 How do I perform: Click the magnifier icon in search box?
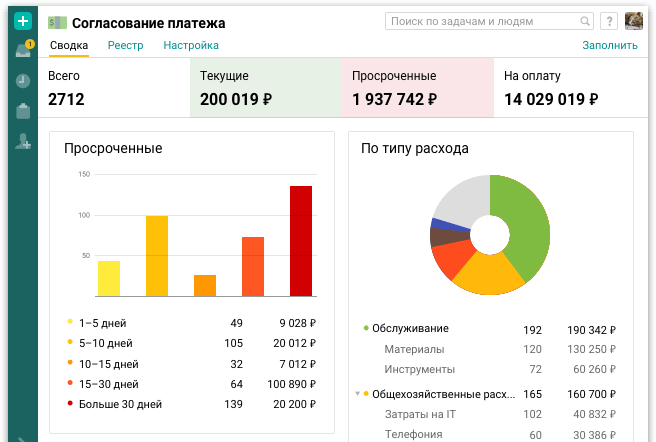pos(585,21)
